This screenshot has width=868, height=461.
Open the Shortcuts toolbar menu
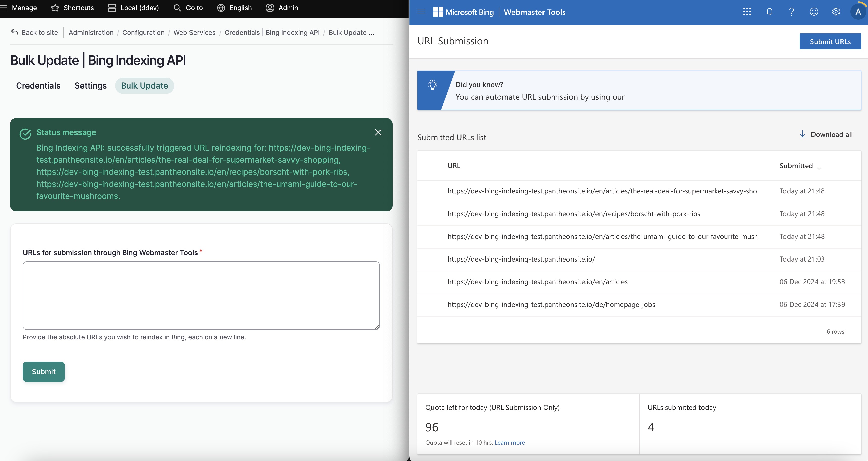(72, 8)
